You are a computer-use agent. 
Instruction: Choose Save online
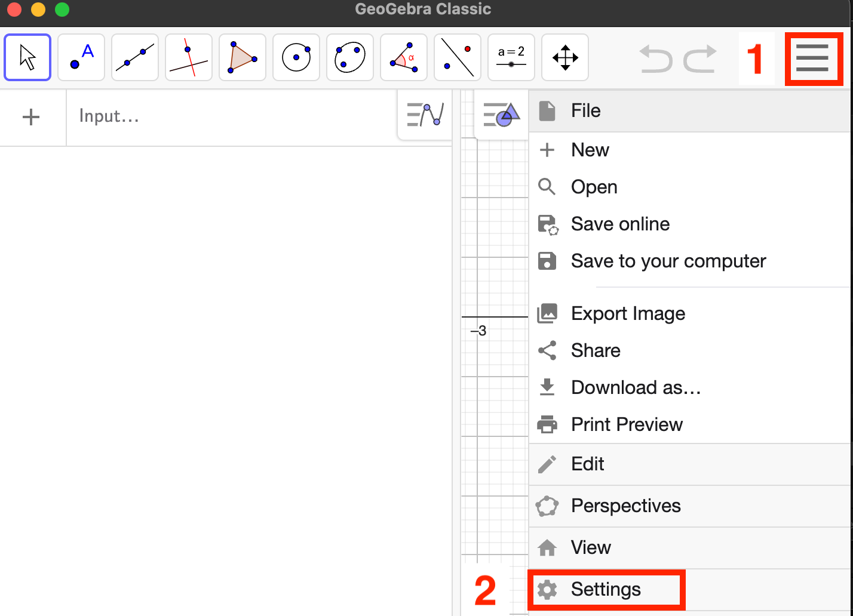pyautogui.click(x=690, y=224)
